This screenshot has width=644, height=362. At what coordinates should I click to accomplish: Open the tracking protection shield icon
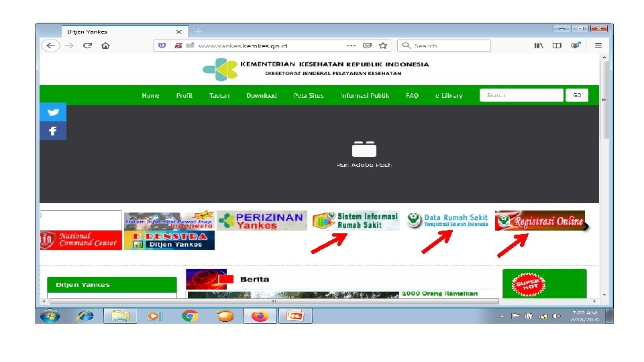click(162, 46)
